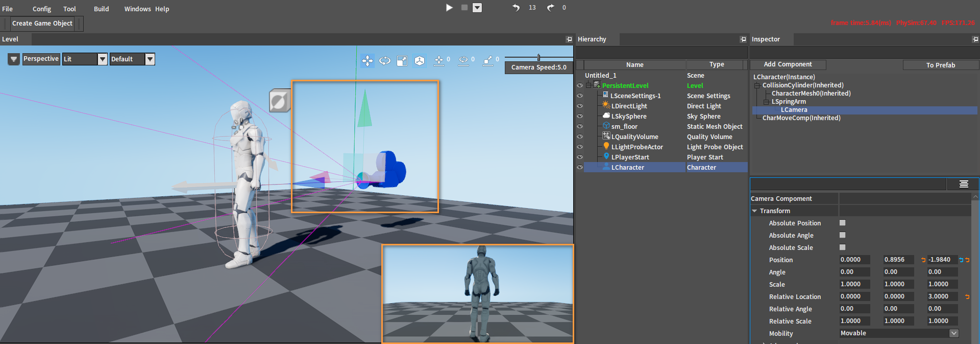The image size is (980, 344).
Task: Select the Move (translate) gizmo tool
Action: 367,61
